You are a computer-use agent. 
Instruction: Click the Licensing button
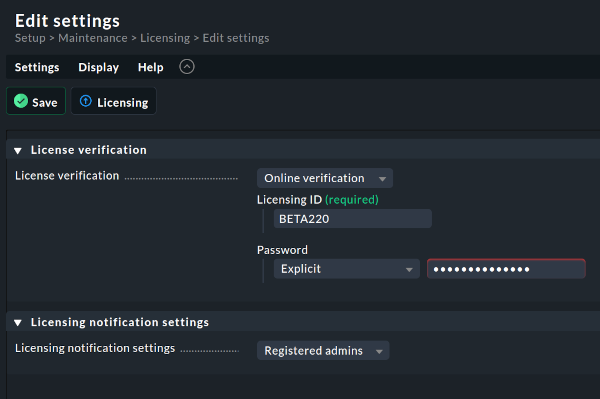click(114, 101)
